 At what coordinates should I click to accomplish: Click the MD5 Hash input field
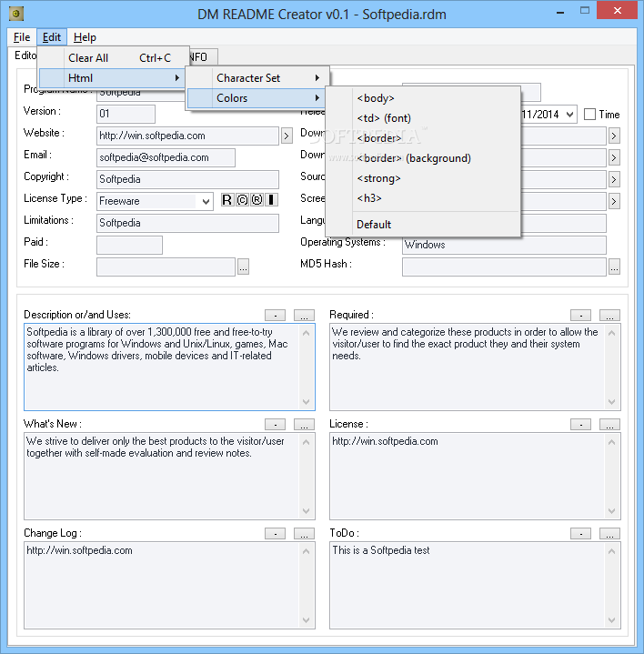(504, 267)
